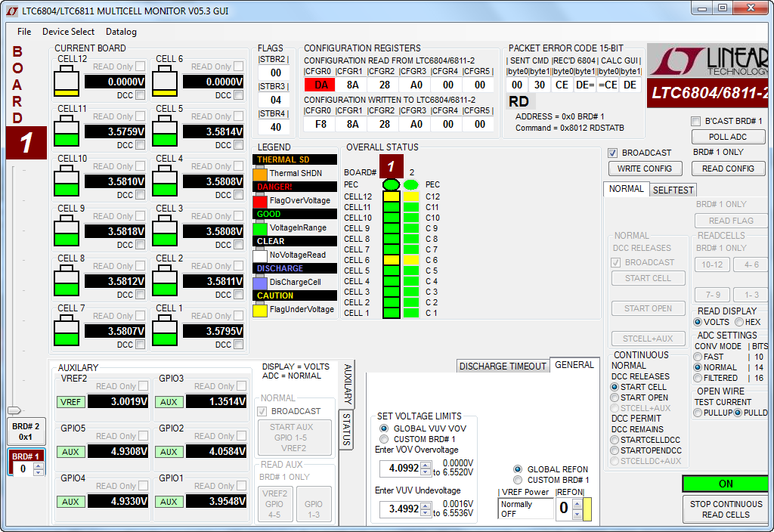774x532 pixels.
Task: Click the CELL11 battery icon
Action: point(67,131)
